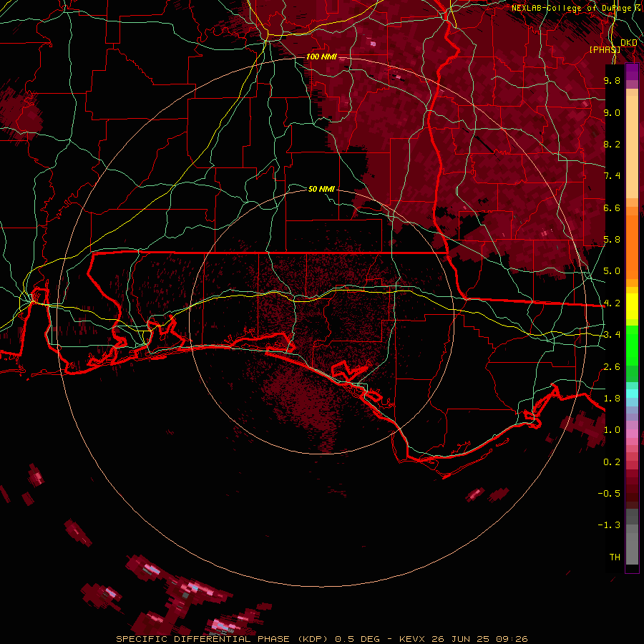Click the 50 NMI range ring label

coord(321,189)
